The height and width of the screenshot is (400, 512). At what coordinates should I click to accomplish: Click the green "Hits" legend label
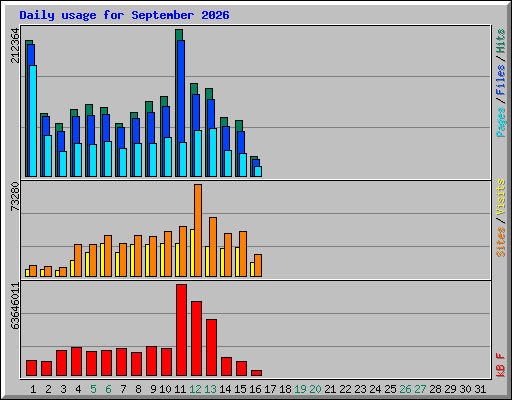(500, 41)
